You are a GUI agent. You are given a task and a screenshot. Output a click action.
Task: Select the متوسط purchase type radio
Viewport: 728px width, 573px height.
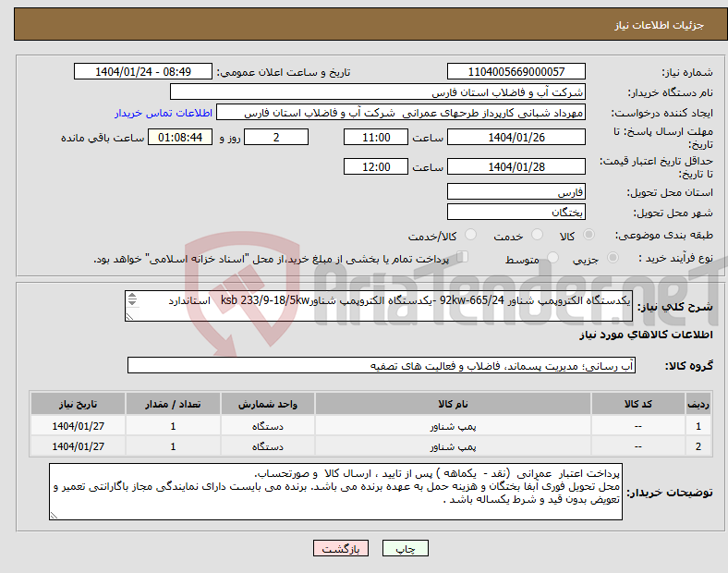pyautogui.click(x=552, y=257)
